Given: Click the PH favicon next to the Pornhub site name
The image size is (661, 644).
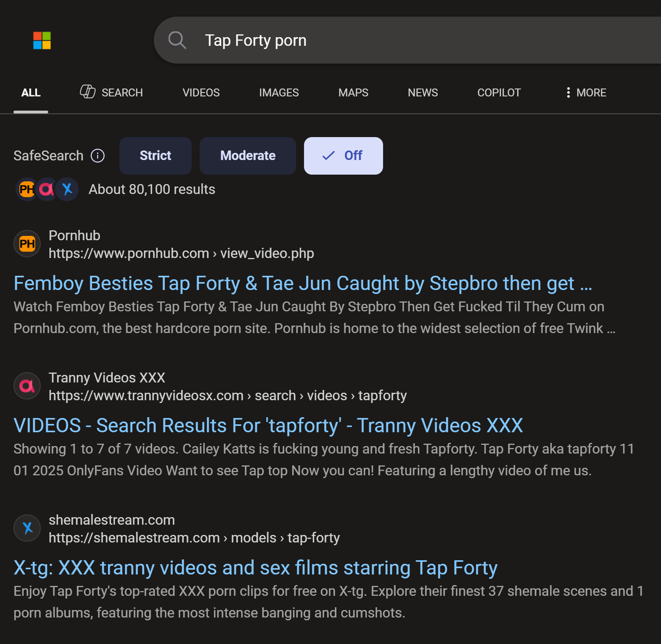Looking at the screenshot, I should coord(27,244).
